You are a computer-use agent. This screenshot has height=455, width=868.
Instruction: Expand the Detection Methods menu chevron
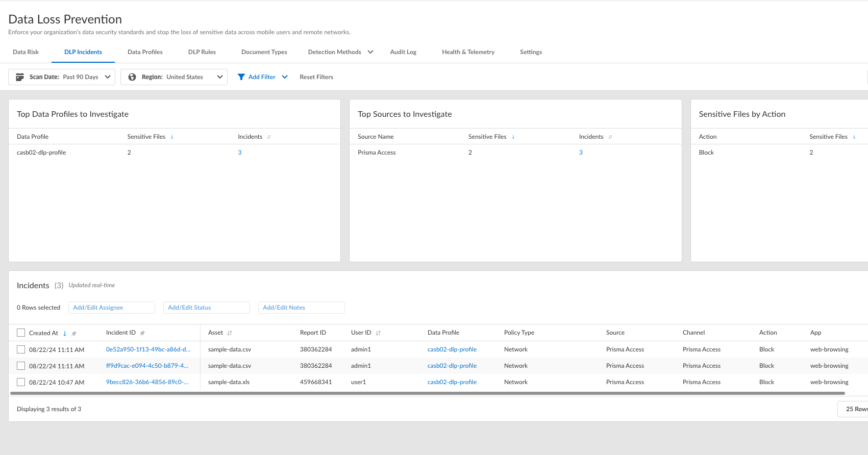[370, 52]
